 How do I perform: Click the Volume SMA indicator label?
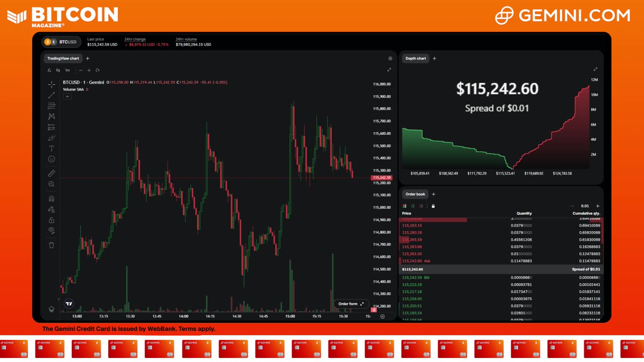(73, 89)
